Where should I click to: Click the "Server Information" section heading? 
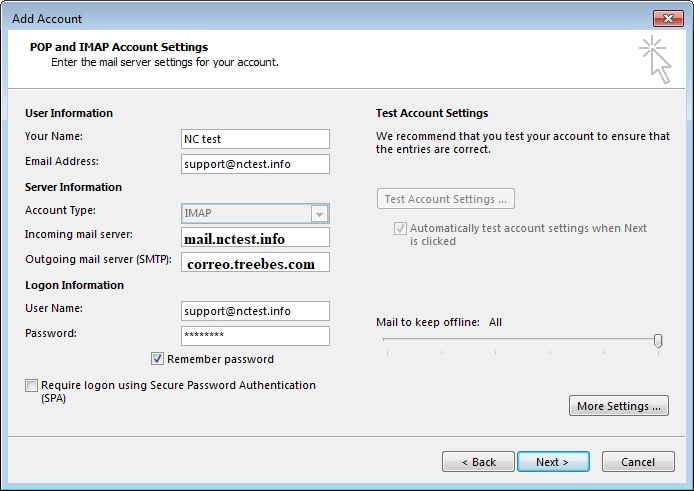pos(73,187)
